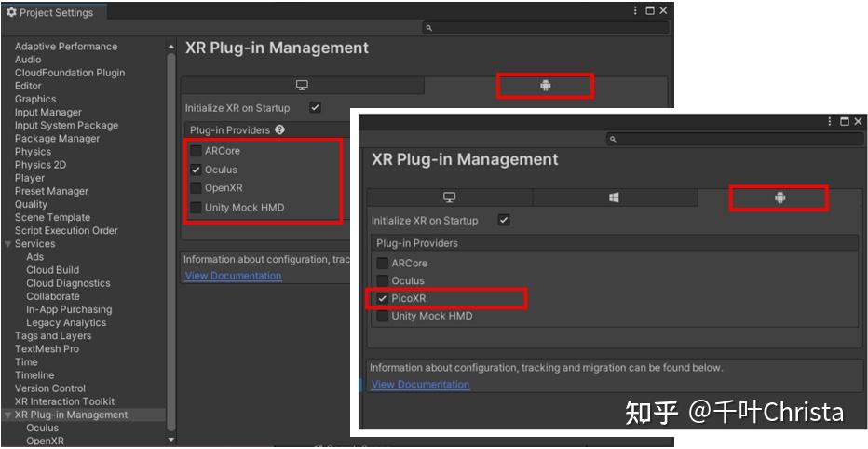Select Cloud Diagnostics under Services

pyautogui.click(x=68, y=283)
